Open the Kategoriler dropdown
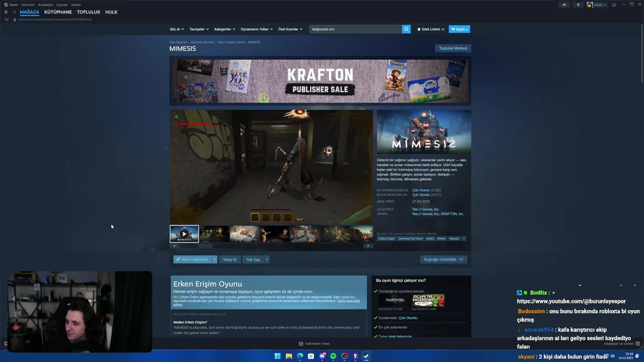Viewport: 644px width, 362px height. tap(224, 29)
